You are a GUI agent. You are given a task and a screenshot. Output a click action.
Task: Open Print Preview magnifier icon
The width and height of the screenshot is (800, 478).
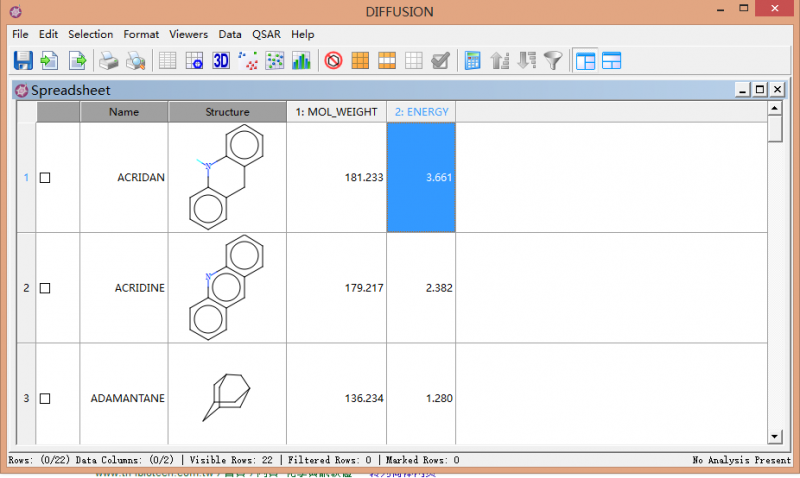pyautogui.click(x=136, y=61)
